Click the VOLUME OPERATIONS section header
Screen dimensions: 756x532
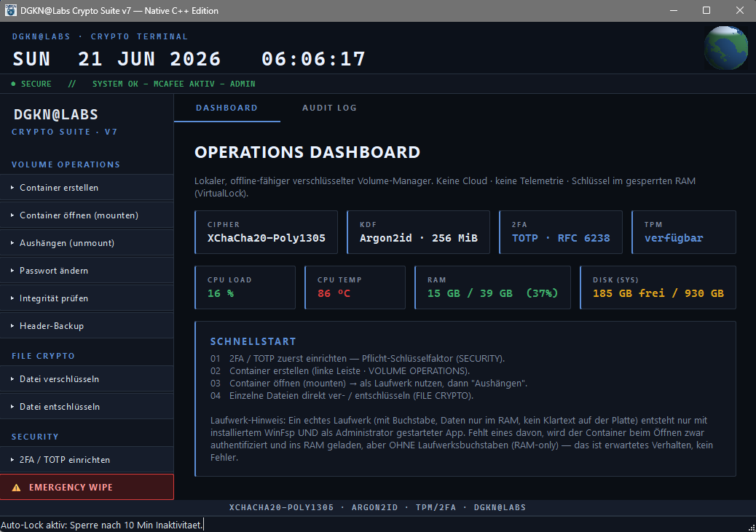tap(66, 164)
